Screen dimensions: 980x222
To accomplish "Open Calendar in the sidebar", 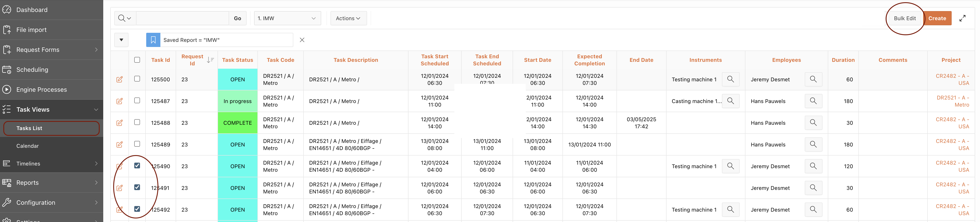I will pyautogui.click(x=27, y=146).
